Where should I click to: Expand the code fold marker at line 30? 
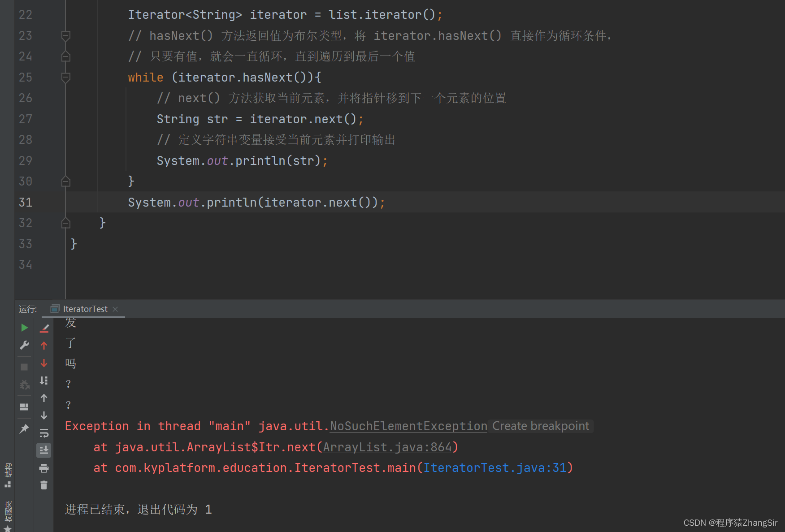click(x=65, y=181)
